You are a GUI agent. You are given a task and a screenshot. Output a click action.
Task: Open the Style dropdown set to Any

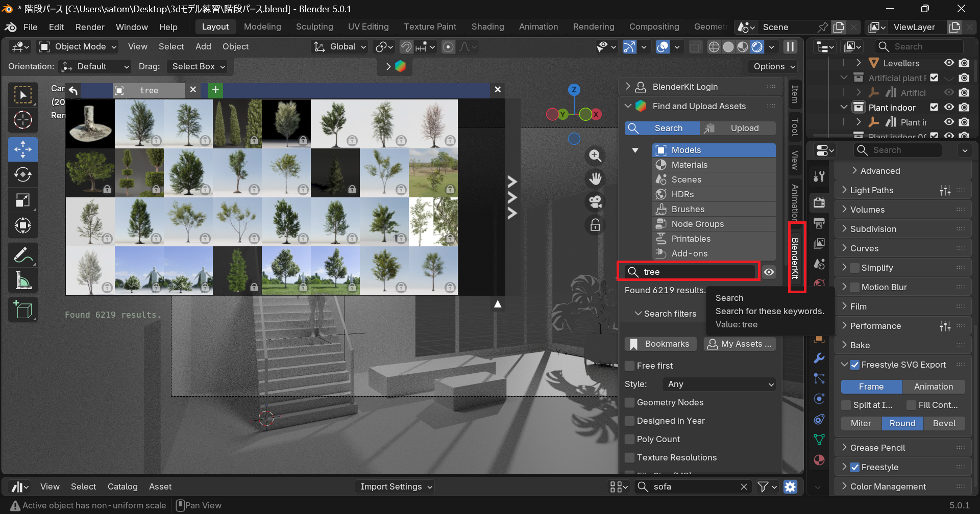coord(719,384)
